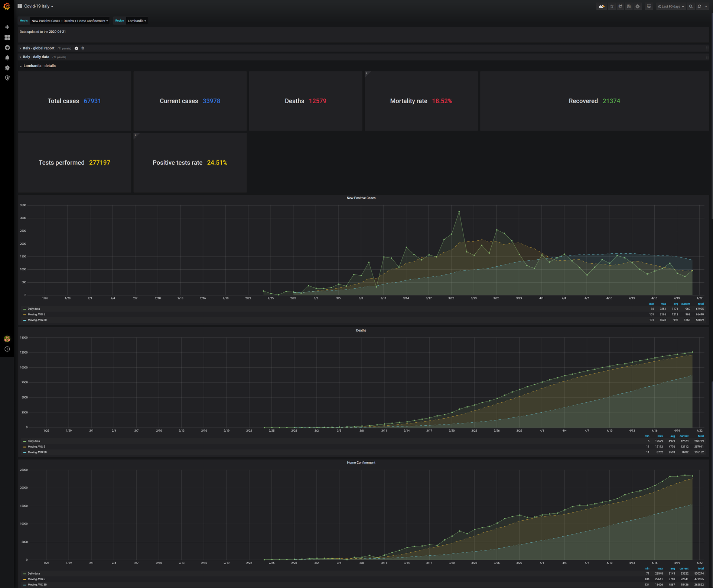Delete the Italy global report row
This screenshot has height=588, width=713.
click(x=83, y=48)
